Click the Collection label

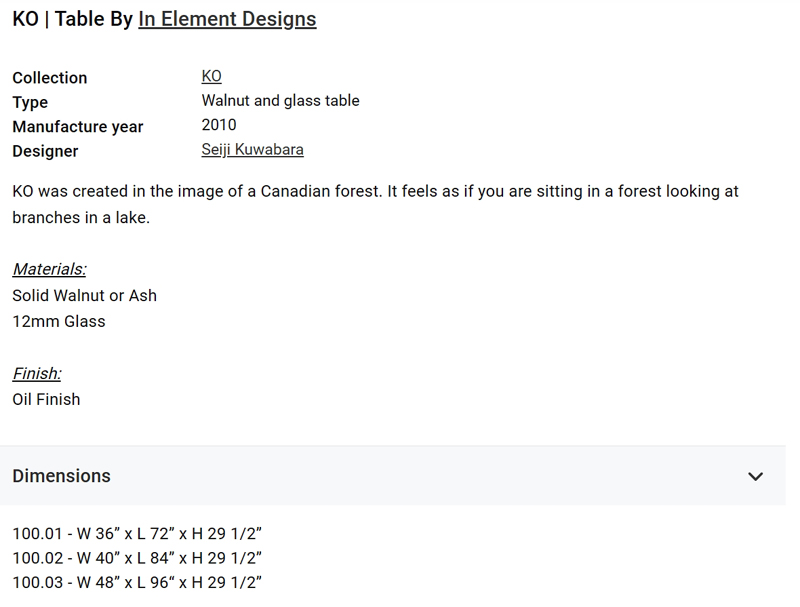point(50,78)
